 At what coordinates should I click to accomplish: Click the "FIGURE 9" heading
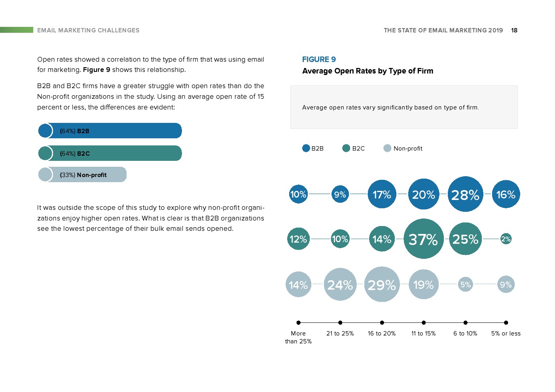click(x=319, y=59)
